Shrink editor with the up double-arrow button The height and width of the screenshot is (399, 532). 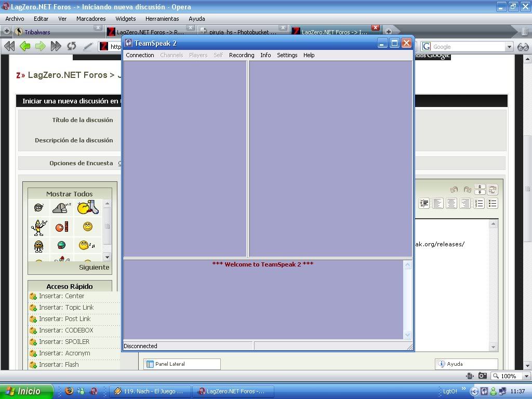[x=480, y=187]
